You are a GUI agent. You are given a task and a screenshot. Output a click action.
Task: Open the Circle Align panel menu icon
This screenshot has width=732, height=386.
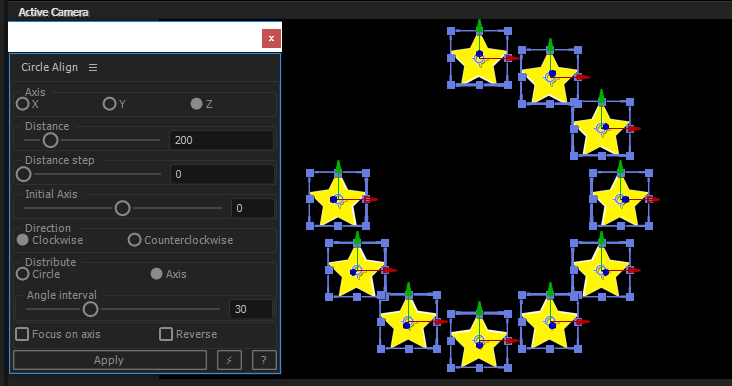(93, 68)
